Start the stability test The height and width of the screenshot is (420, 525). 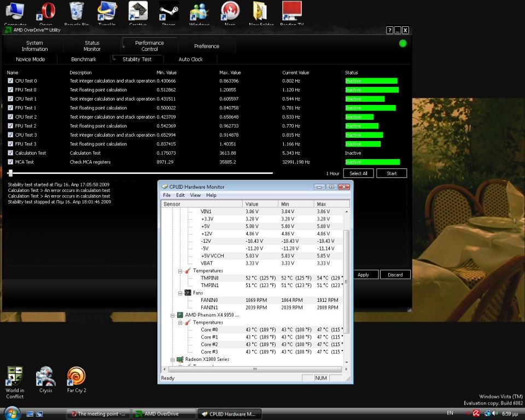click(x=392, y=173)
